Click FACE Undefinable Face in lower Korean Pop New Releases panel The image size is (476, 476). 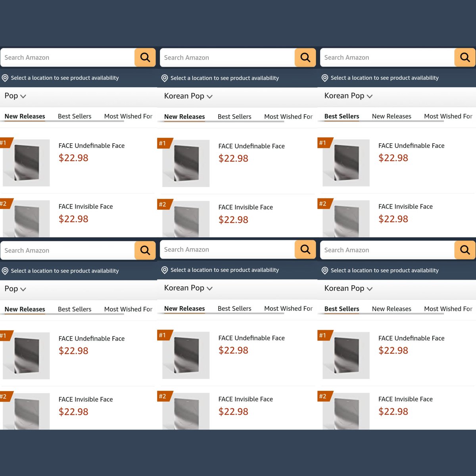click(x=251, y=338)
